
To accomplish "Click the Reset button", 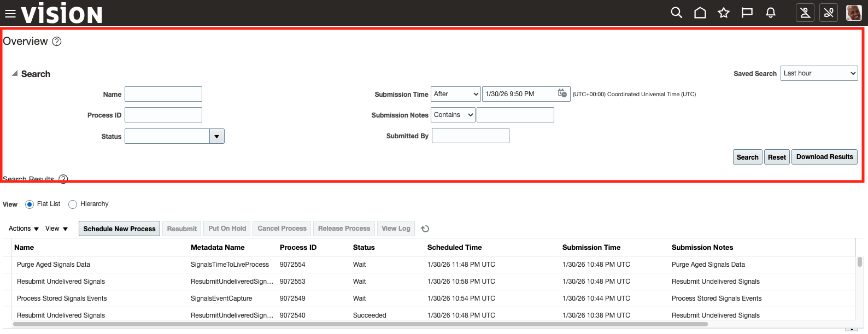I will [x=777, y=157].
